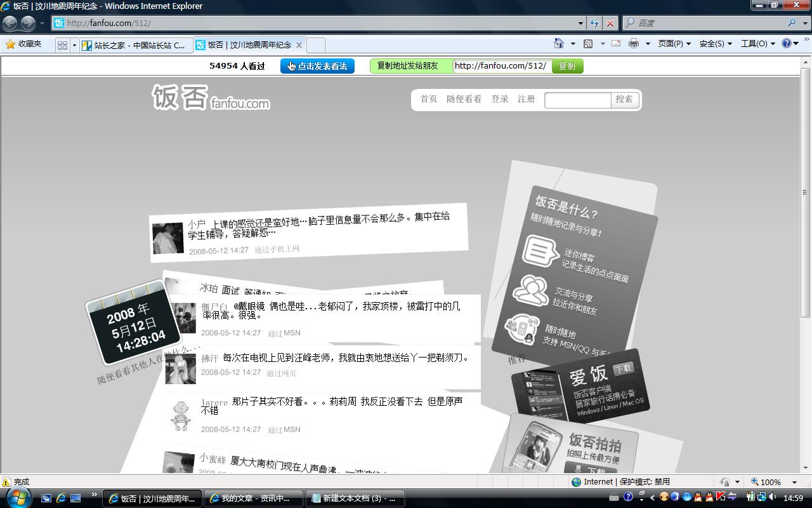Image resolution: width=812 pixels, height=508 pixels.
Task: Open the search provider dropdown arrow
Action: click(804, 23)
